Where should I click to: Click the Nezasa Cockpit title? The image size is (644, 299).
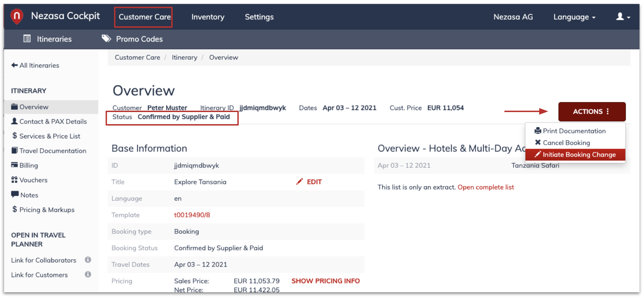click(65, 16)
